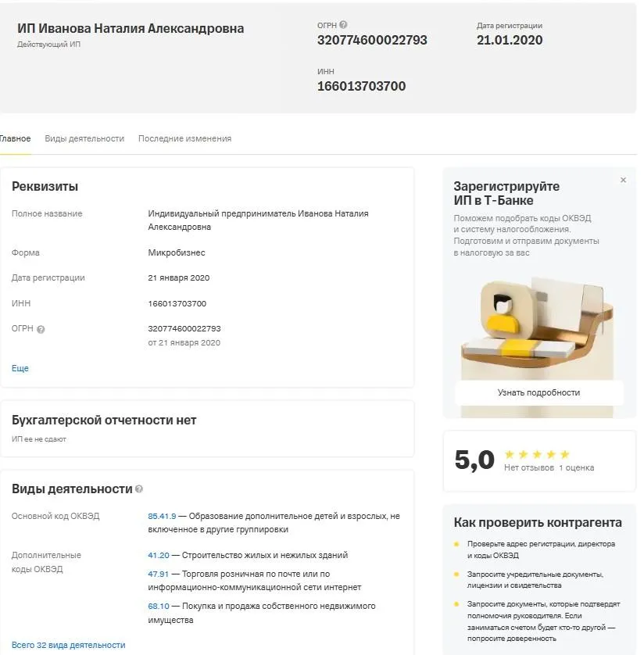Click the Узнать подробности button
Viewport: 644px width, 655px height.
538,392
